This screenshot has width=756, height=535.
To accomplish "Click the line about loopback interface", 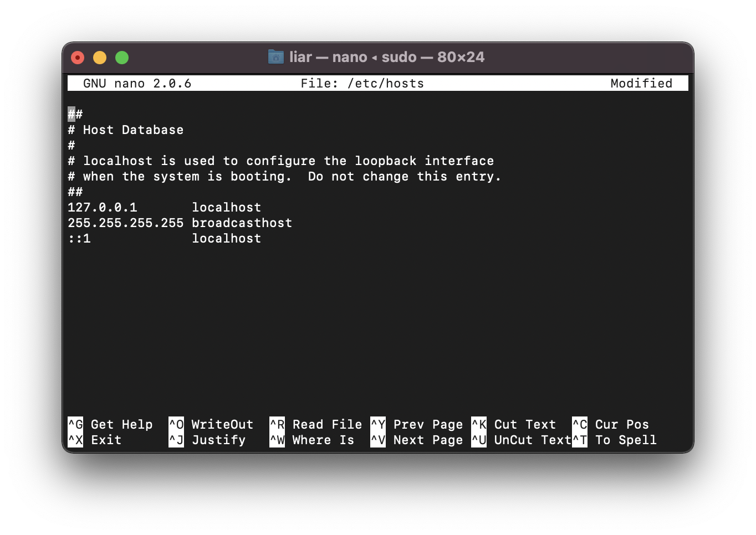I will pos(281,161).
